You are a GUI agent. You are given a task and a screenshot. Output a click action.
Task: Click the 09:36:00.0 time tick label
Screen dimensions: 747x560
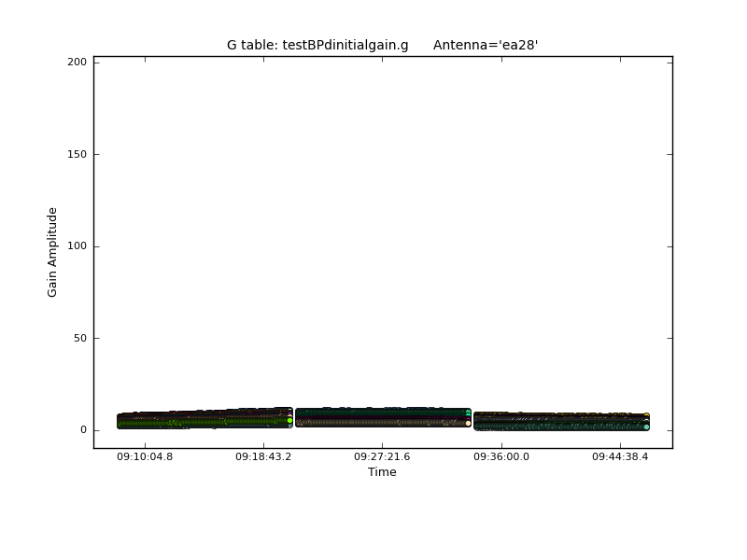pyautogui.click(x=501, y=456)
